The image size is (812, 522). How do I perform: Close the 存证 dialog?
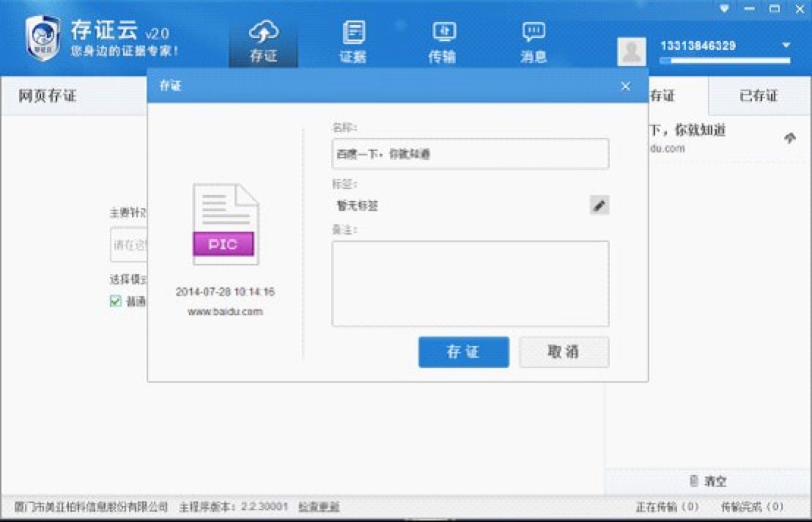coord(626,87)
